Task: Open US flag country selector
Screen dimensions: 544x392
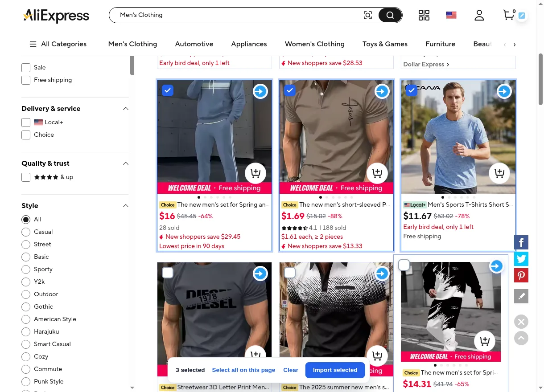Action: [451, 15]
